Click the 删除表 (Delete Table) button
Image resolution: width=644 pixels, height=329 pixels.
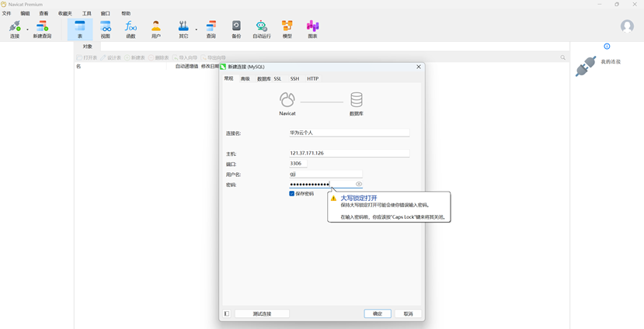click(158, 58)
